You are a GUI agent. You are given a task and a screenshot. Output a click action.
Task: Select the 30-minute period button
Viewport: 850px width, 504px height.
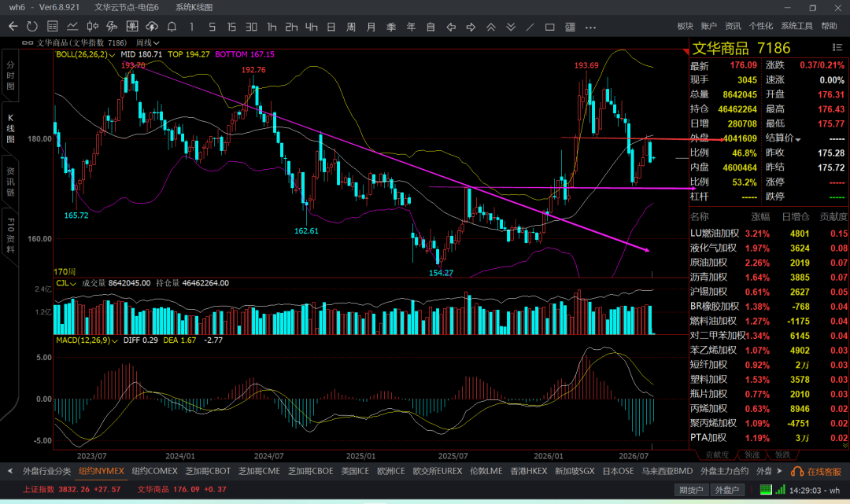(x=252, y=27)
